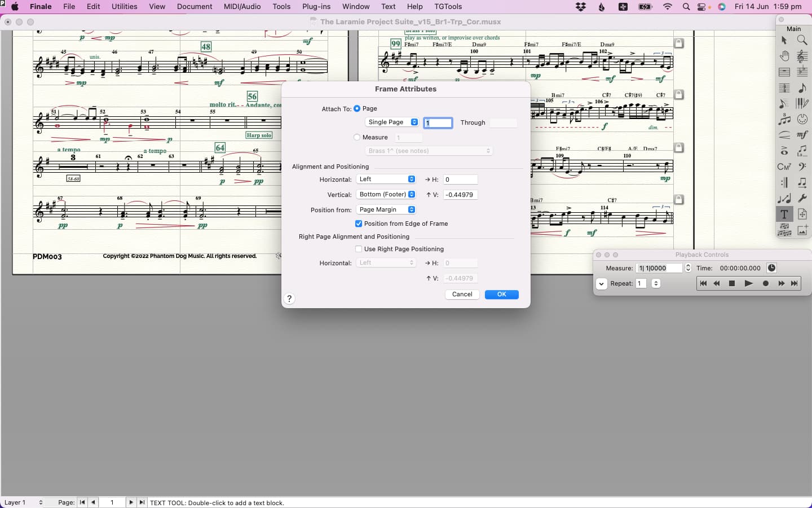Image resolution: width=812 pixels, height=508 pixels.
Task: Select the Lyrics tool
Action: click(x=802, y=151)
